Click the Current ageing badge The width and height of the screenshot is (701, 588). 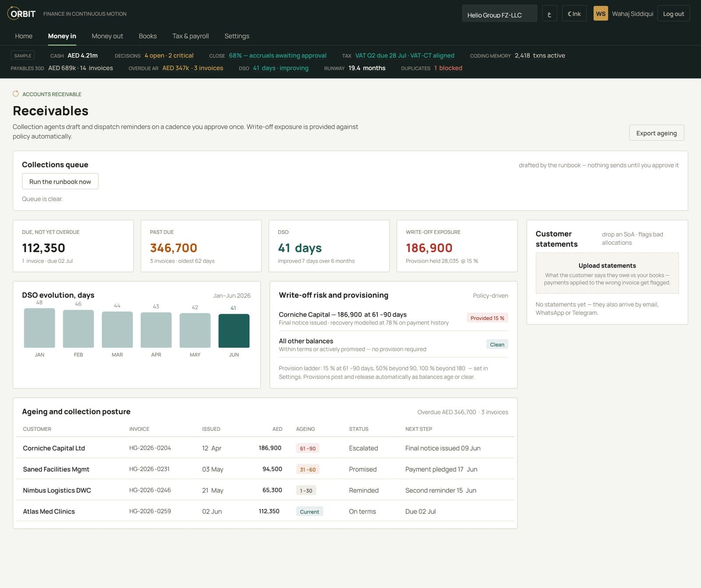[x=309, y=511]
